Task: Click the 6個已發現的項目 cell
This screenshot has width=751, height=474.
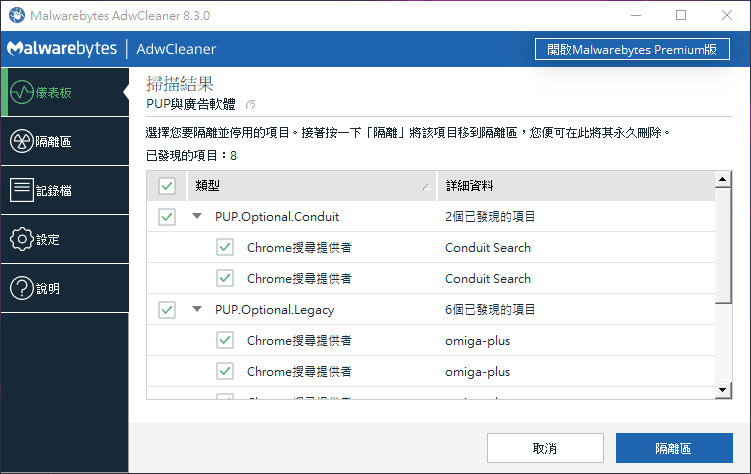Action: point(490,310)
